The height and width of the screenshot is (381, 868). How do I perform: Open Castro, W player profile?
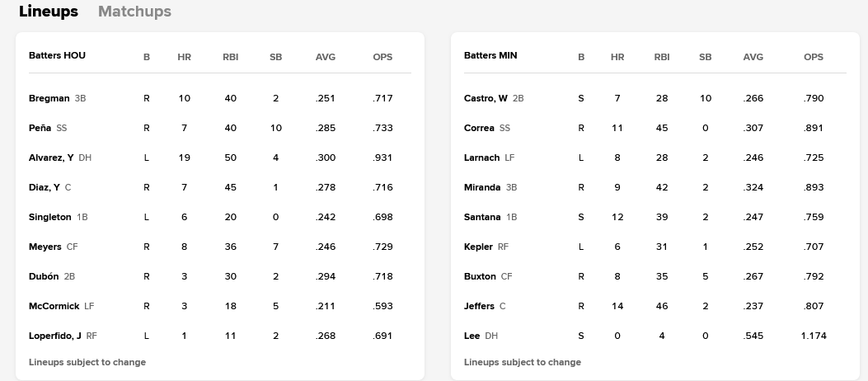(486, 98)
